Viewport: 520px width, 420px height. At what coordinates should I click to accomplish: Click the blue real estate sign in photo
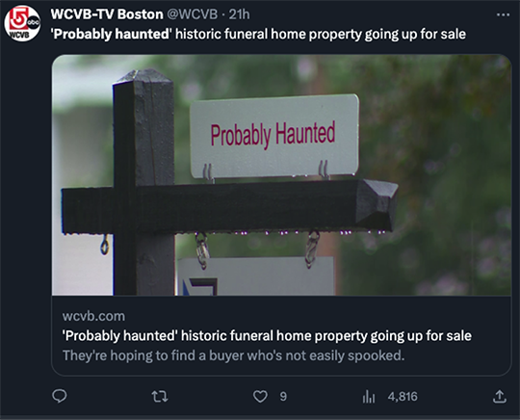pos(255,276)
